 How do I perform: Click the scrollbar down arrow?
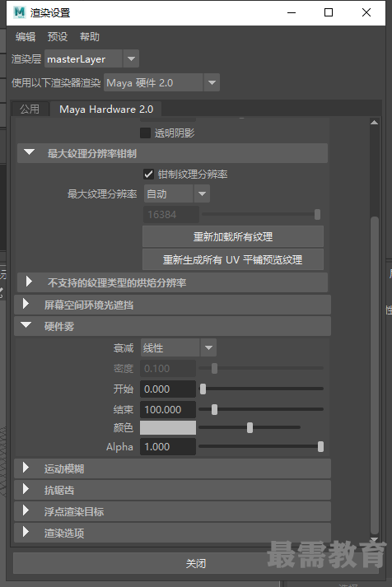pyautogui.click(x=374, y=539)
